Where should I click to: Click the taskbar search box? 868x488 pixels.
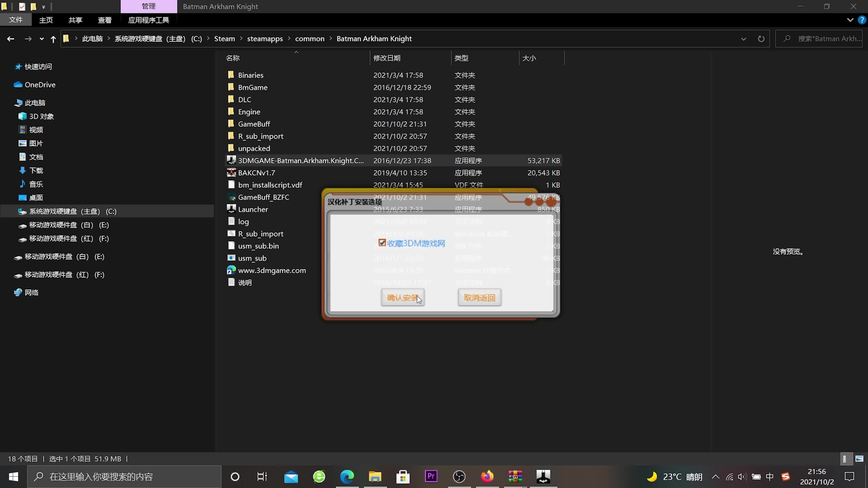124,476
